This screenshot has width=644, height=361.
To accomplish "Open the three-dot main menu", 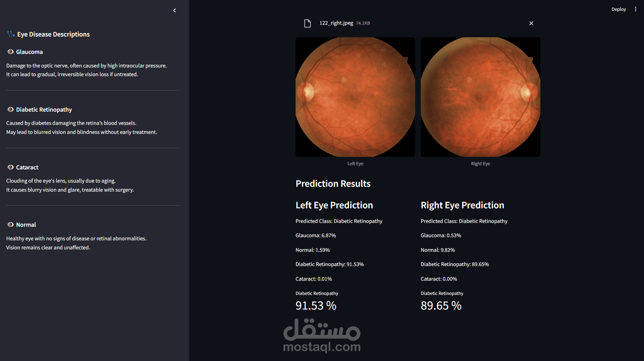I will [x=636, y=9].
